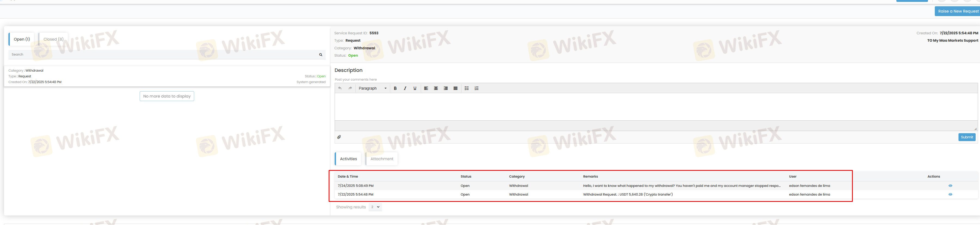Click inside the comment text editor area
Image resolution: width=980 pixels, height=225 pixels.
click(x=656, y=107)
